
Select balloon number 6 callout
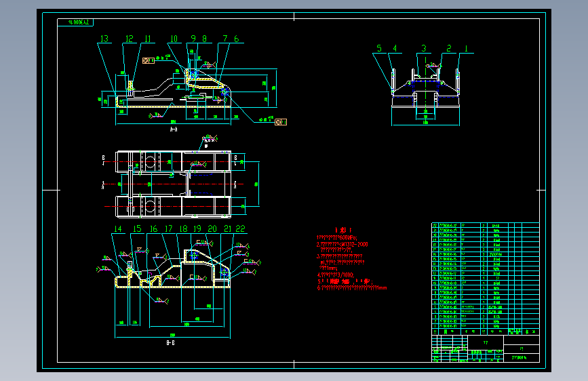(x=236, y=38)
